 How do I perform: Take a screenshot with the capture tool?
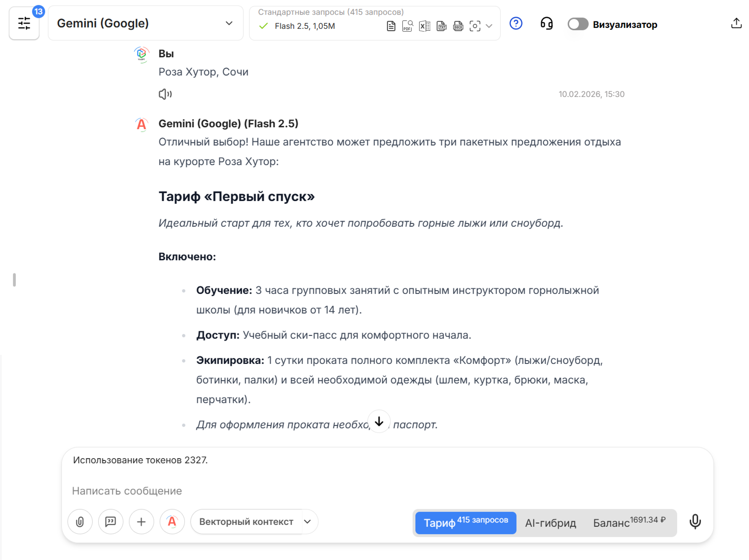tap(475, 26)
